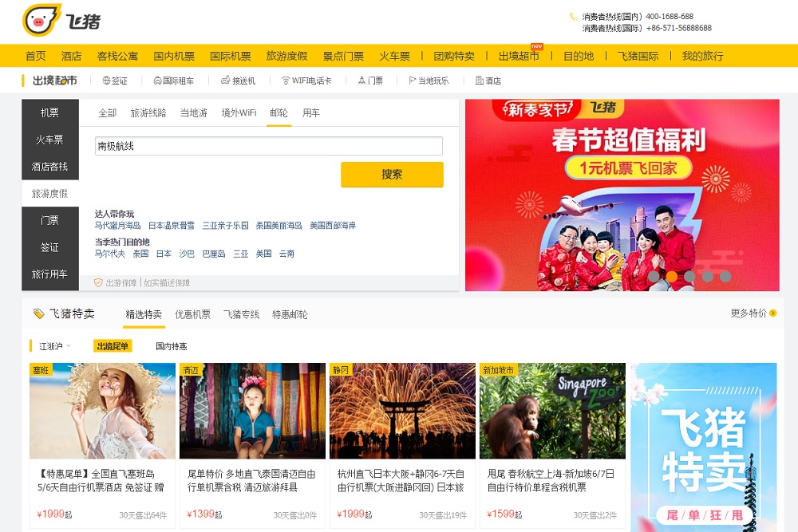Open 景点门票 in main navigation
The width and height of the screenshot is (798, 532).
[x=343, y=56]
